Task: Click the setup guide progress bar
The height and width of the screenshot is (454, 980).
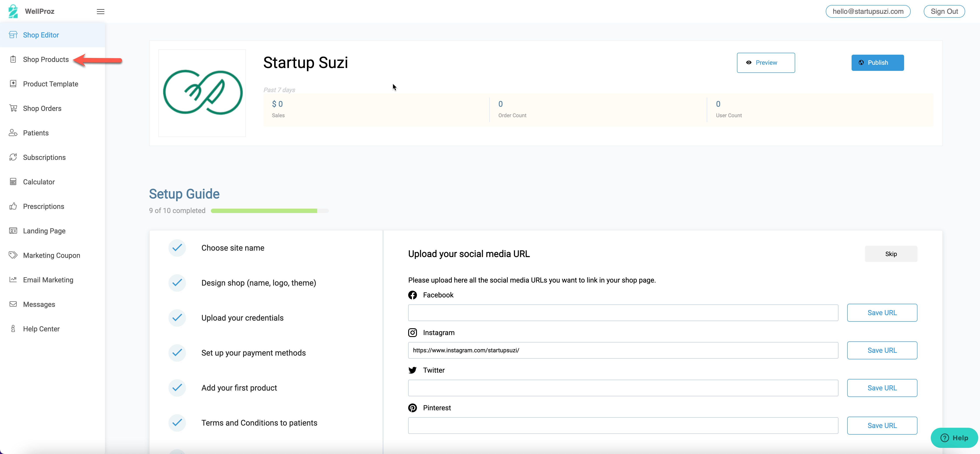Action: [269, 211]
